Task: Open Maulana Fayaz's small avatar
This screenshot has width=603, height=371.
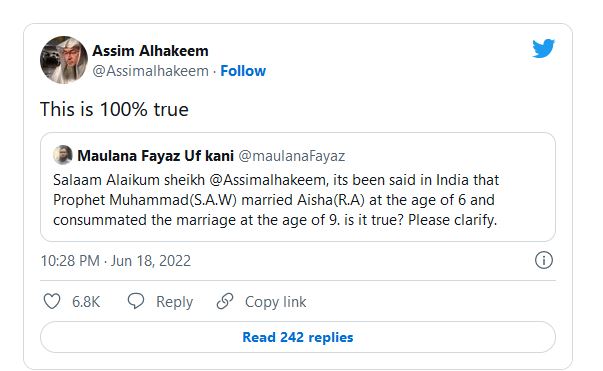Action: coord(63,155)
